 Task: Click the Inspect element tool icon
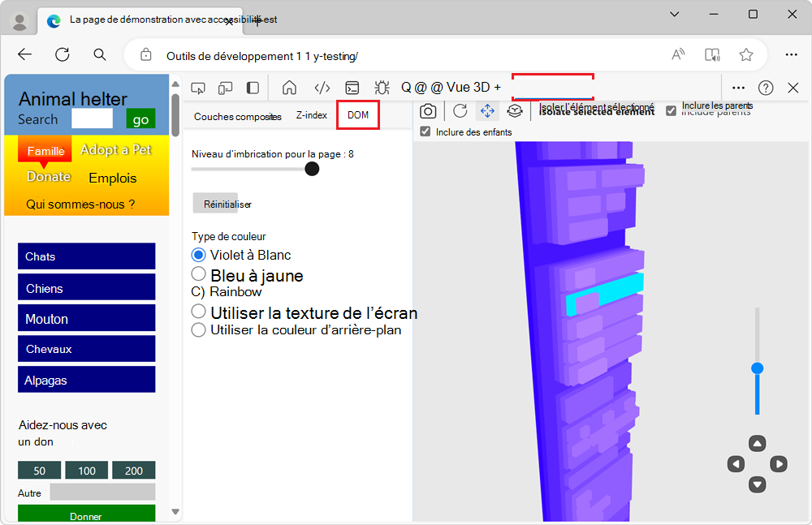tap(198, 88)
